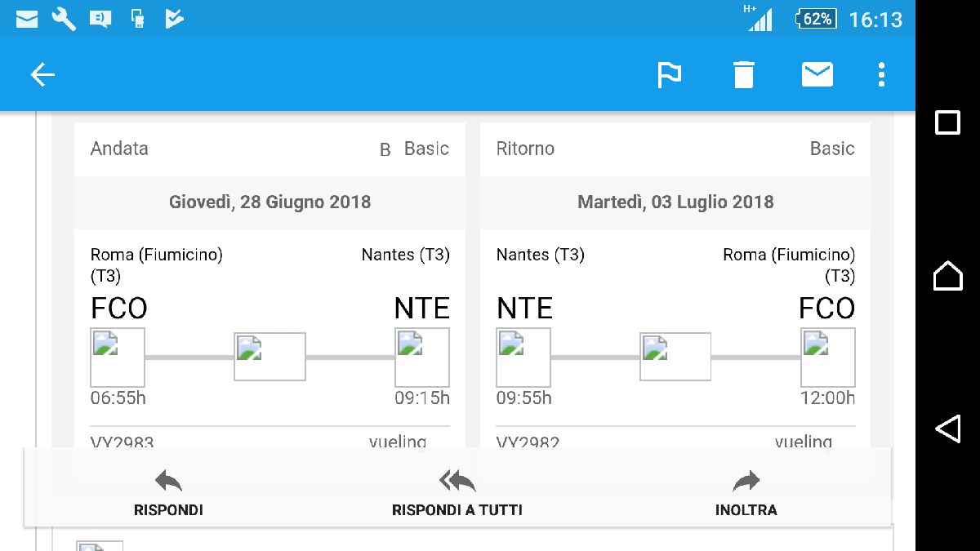The width and height of the screenshot is (980, 551).
Task: Tap middle broken image on Andata route line
Action: (269, 357)
